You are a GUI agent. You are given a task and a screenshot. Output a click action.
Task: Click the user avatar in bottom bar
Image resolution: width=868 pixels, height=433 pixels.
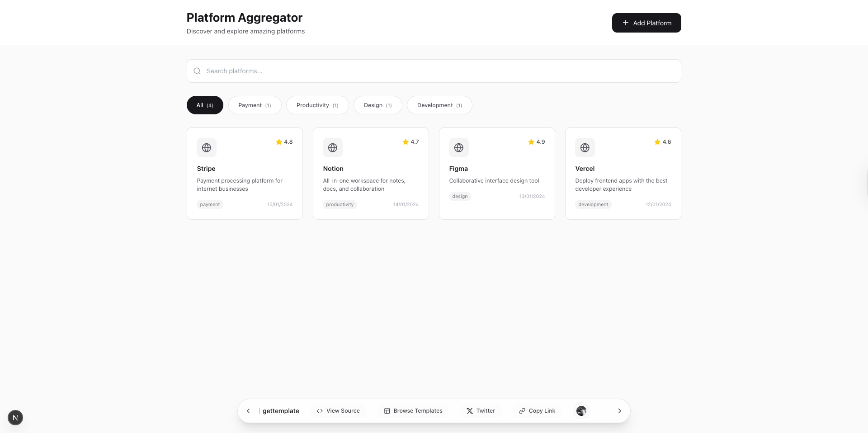click(x=581, y=411)
